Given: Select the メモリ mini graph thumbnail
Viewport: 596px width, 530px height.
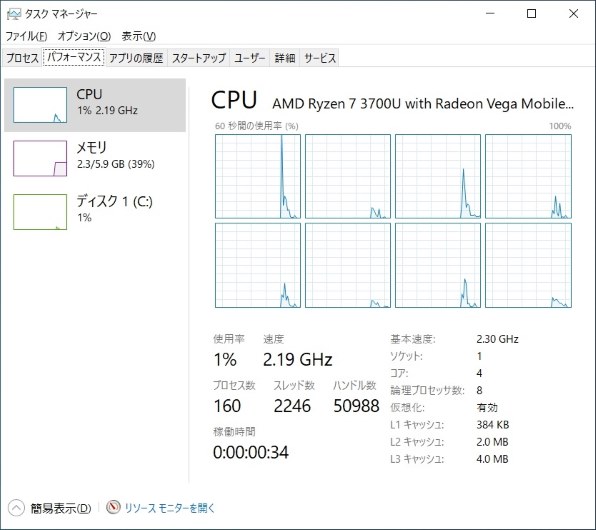Looking at the screenshot, I should tap(40, 159).
